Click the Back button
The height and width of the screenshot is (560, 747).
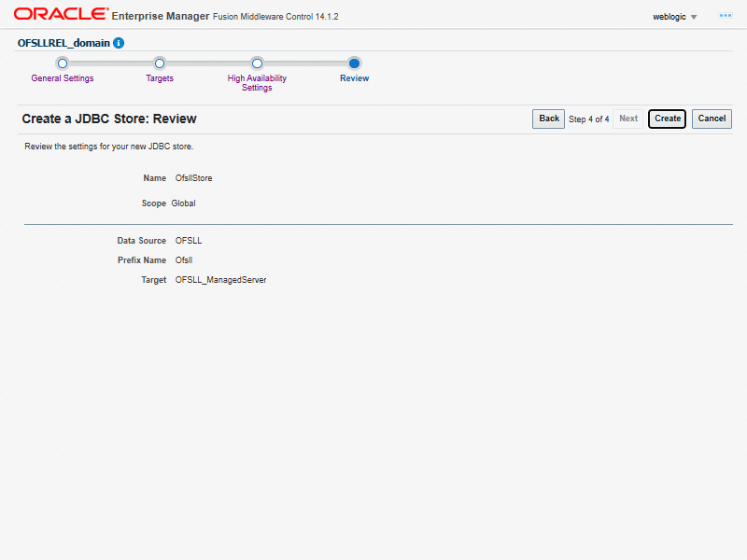tap(548, 119)
